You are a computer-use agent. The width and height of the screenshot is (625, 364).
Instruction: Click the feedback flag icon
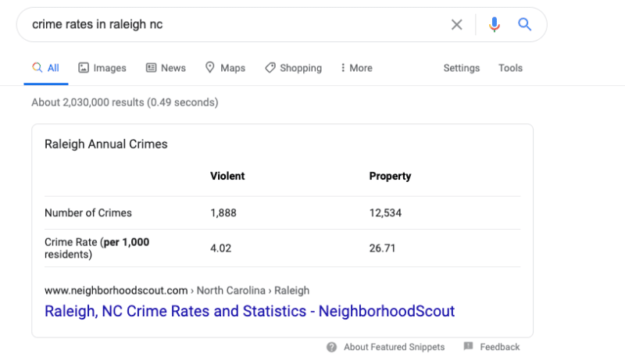point(468,347)
